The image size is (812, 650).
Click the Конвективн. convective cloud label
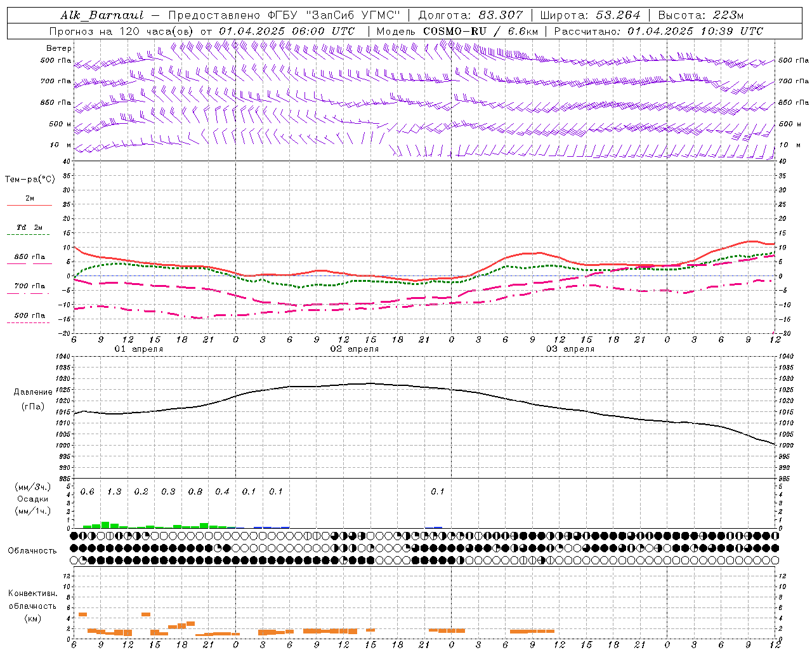(x=33, y=594)
